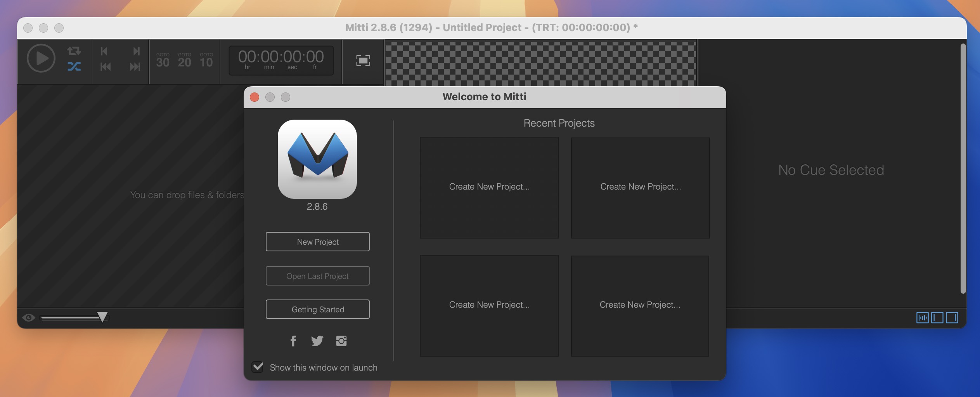Uncheck Show this window on launch
980x397 pixels.
(x=258, y=367)
